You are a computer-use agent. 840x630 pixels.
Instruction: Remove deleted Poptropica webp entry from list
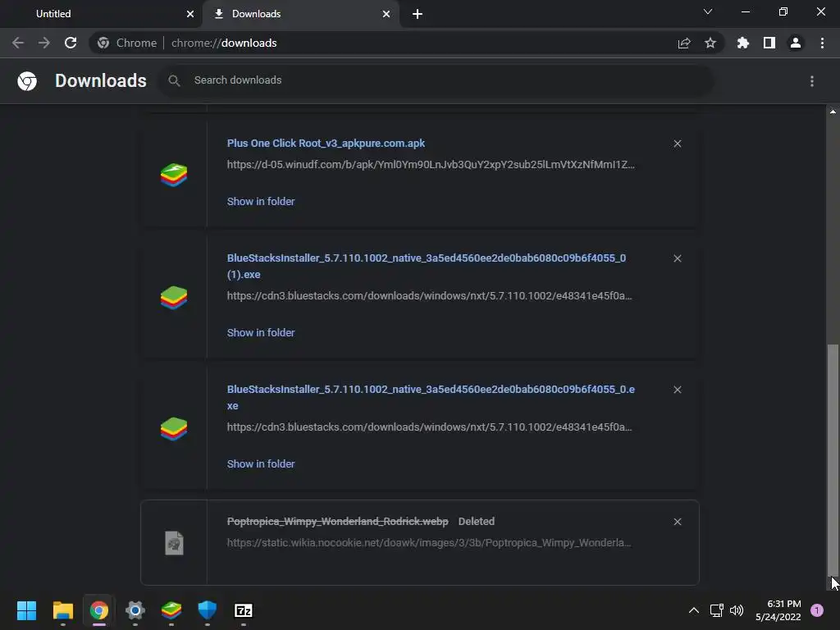[678, 522]
